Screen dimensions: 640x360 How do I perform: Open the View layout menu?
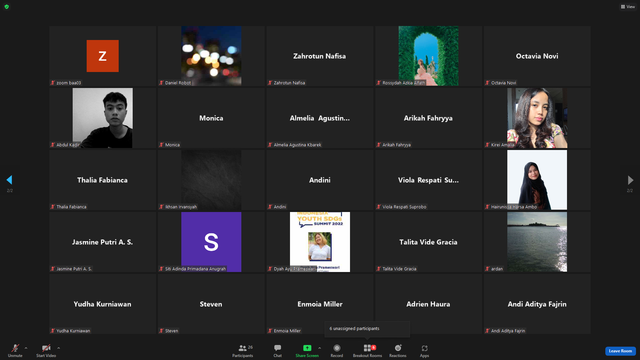pyautogui.click(x=628, y=7)
